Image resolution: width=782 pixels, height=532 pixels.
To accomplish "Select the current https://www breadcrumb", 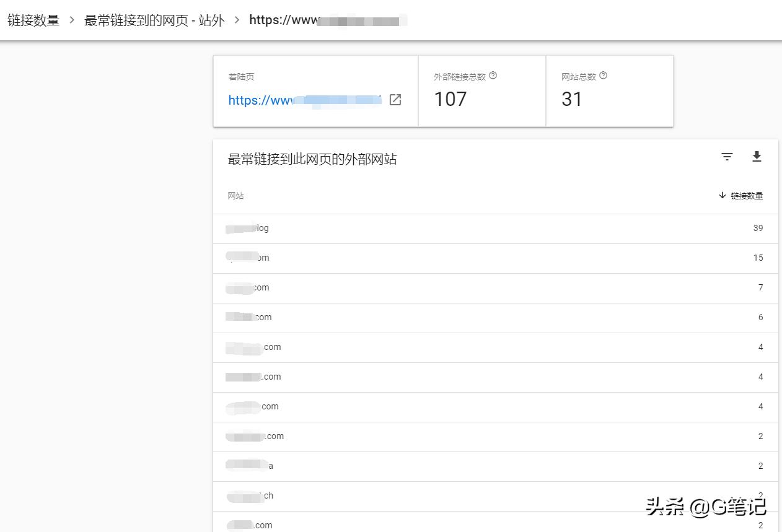I will click(328, 20).
